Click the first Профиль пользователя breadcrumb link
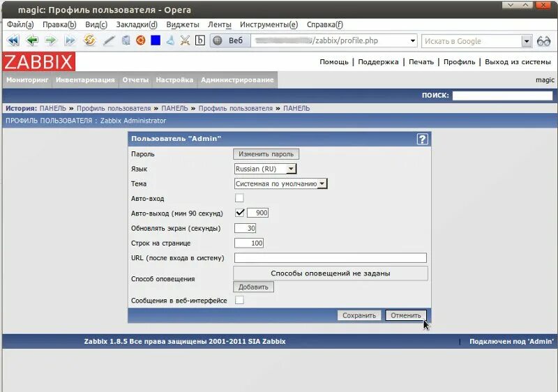The height and width of the screenshot is (392, 558). click(114, 108)
